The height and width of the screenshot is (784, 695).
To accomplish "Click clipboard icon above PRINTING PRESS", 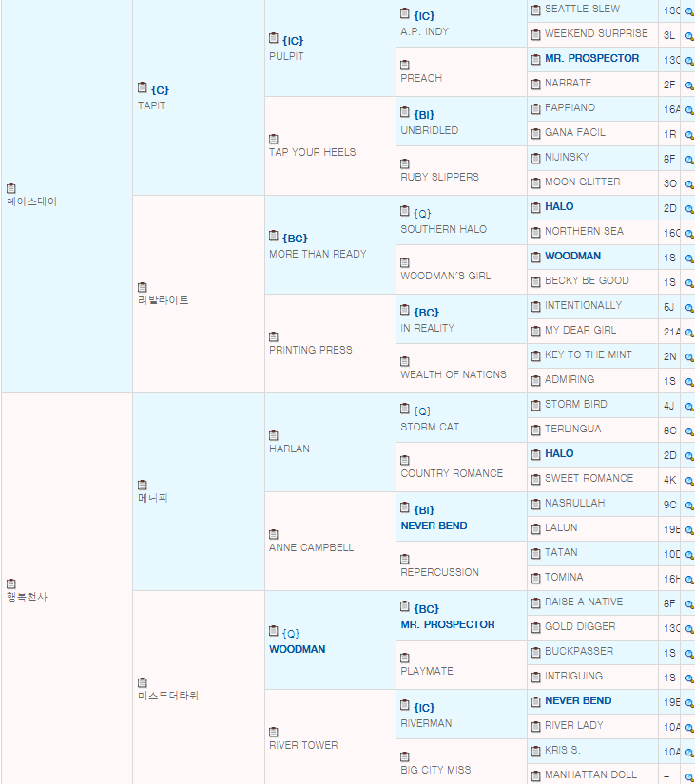I will coord(273,337).
